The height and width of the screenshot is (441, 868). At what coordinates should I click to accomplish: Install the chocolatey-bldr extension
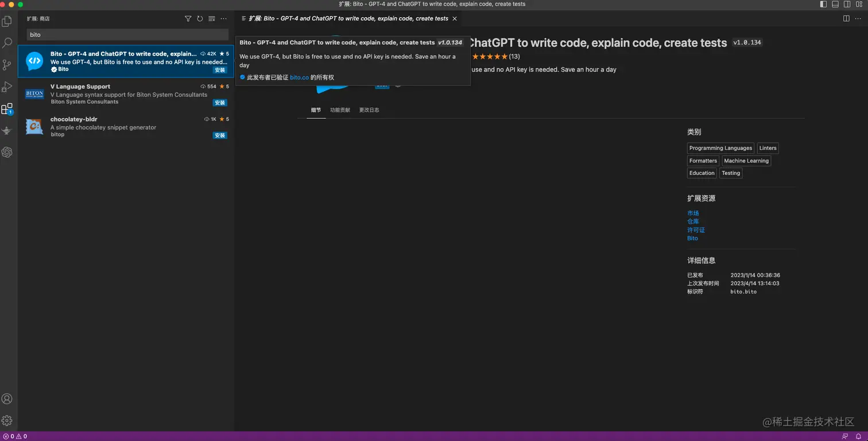click(x=220, y=135)
